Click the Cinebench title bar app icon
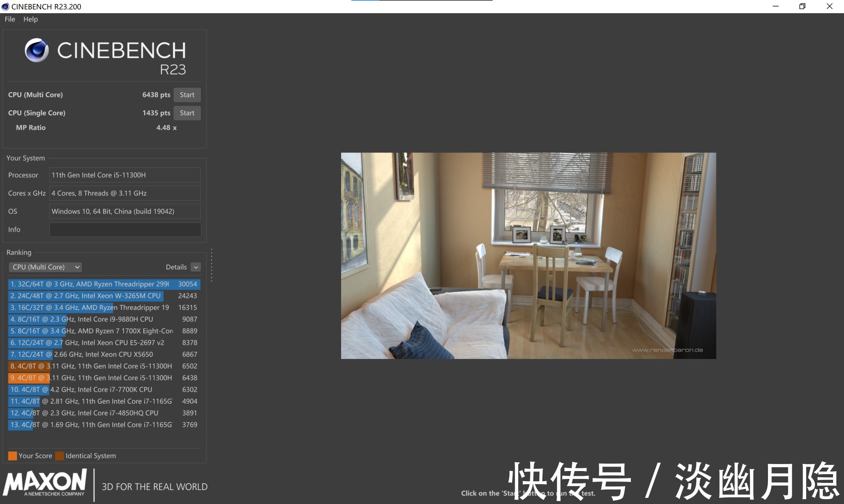 [5, 7]
